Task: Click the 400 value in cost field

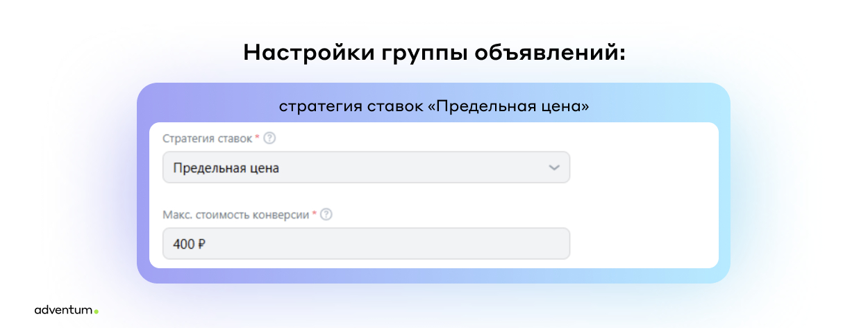Action: 183,245
